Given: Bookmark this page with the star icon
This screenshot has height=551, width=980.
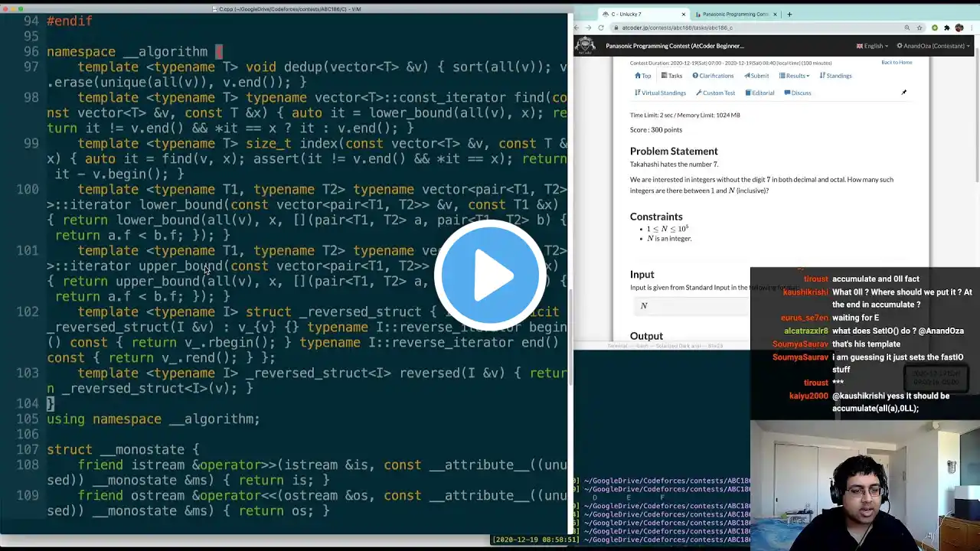Looking at the screenshot, I should pos(921,28).
